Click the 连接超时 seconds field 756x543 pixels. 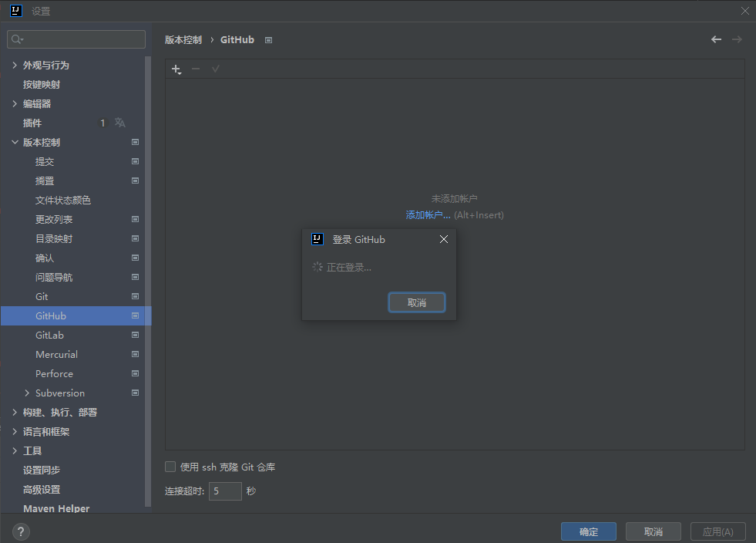(x=225, y=491)
